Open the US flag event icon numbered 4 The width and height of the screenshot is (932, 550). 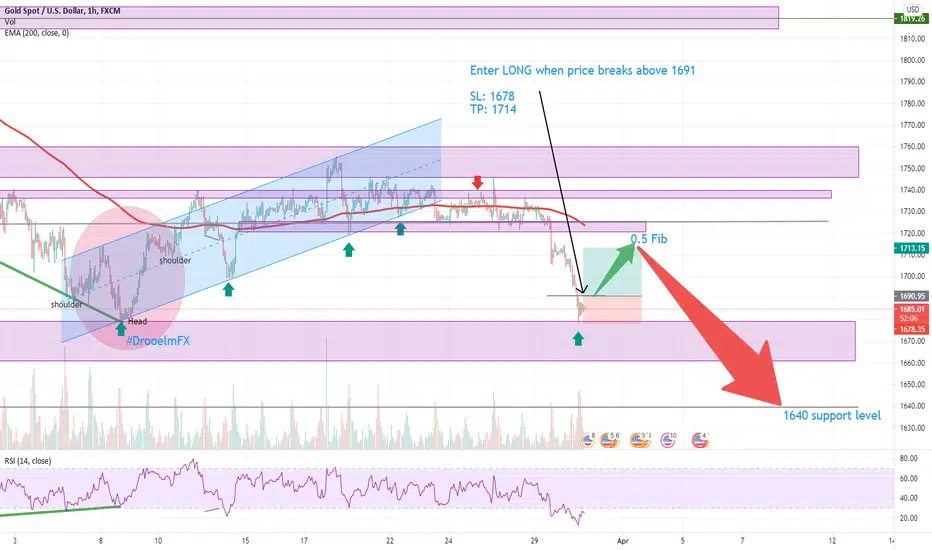coord(700,440)
